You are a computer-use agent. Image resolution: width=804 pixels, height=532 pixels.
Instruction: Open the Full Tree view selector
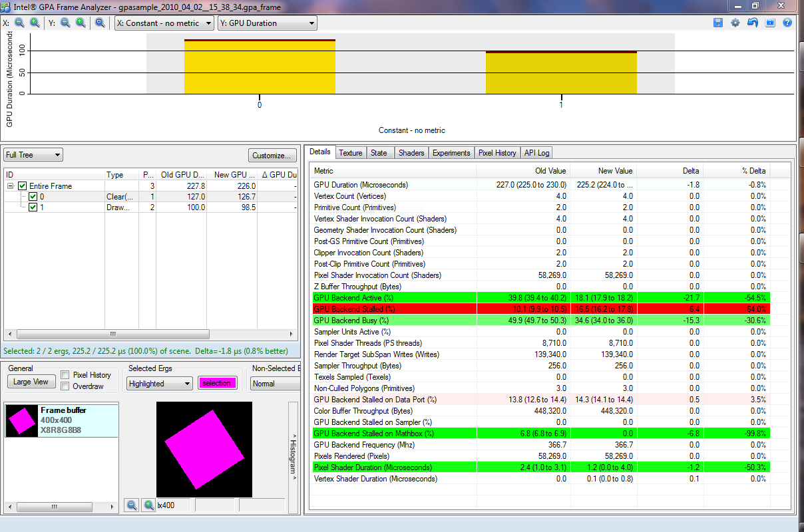pyautogui.click(x=33, y=154)
